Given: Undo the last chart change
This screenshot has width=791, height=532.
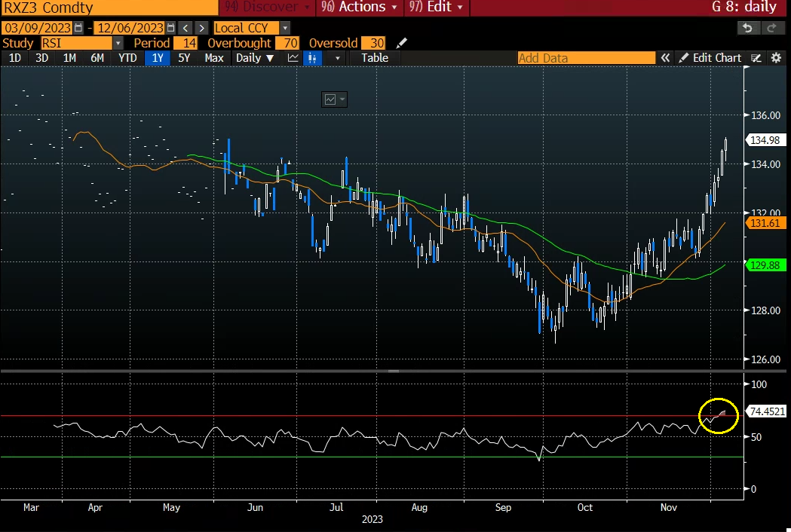Looking at the screenshot, I should tap(747, 28).
